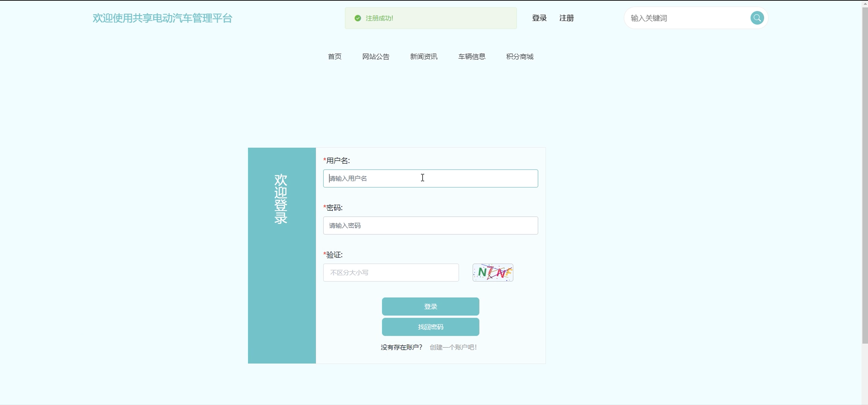This screenshot has height=405, width=868.
Task: Open the 新闻资讯 navigation item
Action: (424, 57)
